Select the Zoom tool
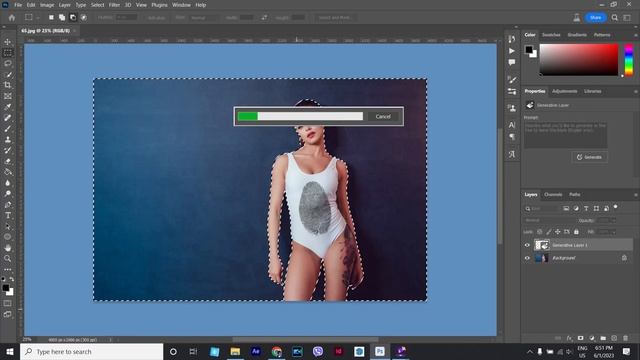Image resolution: width=640 pixels, height=360 pixels. (x=8, y=258)
